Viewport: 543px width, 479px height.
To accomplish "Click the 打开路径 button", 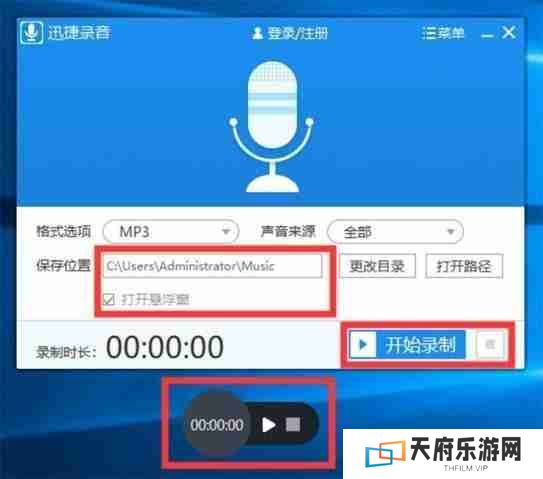I will pyautogui.click(x=464, y=266).
